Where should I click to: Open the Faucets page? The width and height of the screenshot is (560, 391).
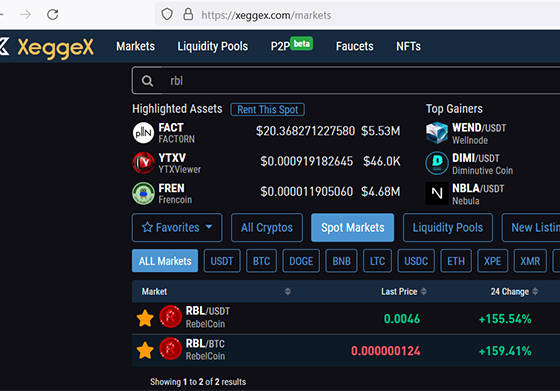(355, 46)
